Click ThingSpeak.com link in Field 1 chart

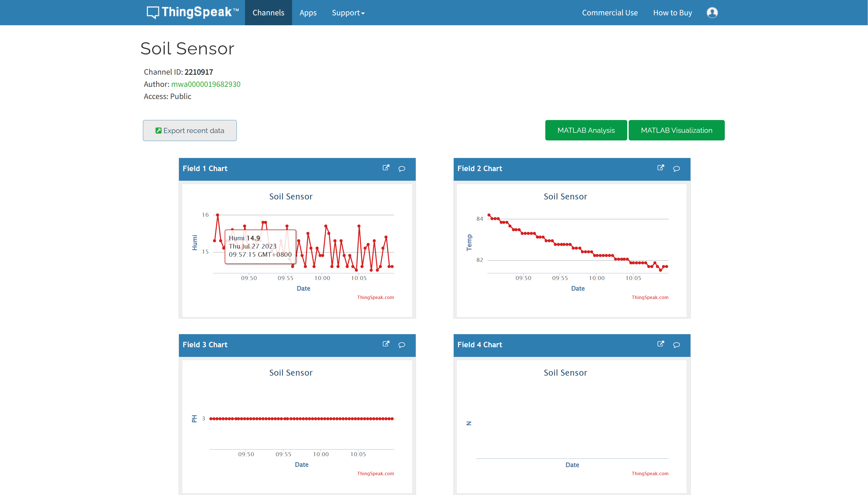tap(375, 297)
